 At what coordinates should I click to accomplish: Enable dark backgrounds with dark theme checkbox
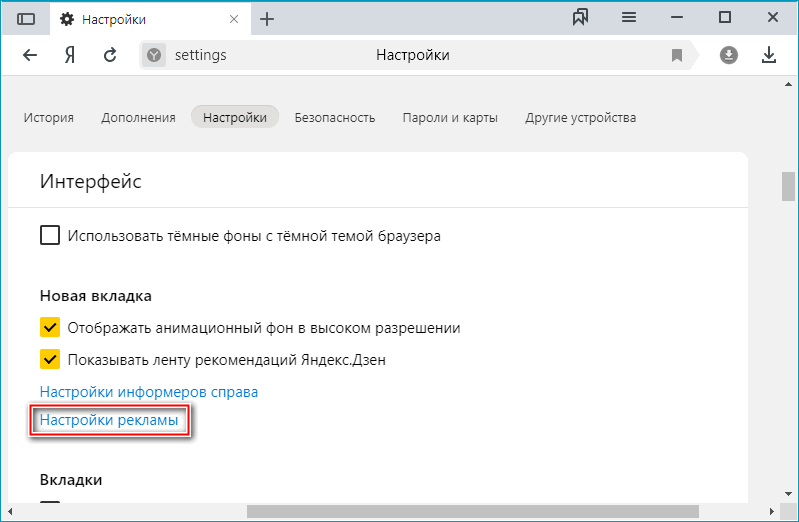[49, 236]
